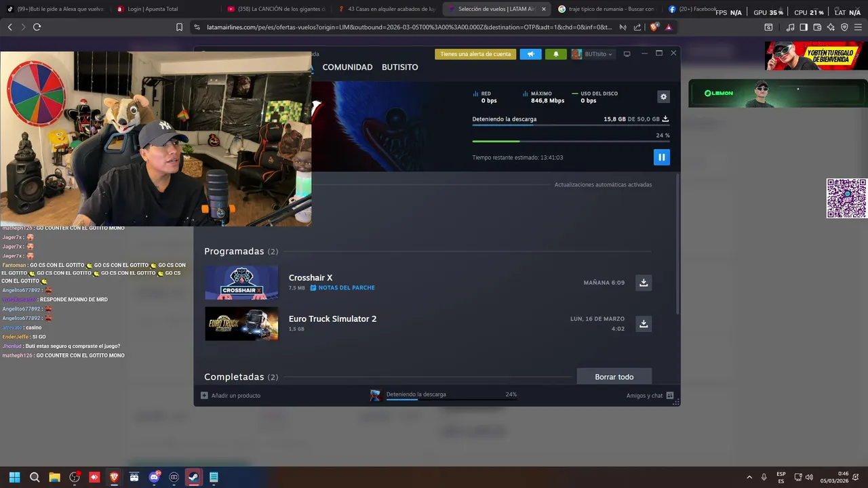Open Amigos y chat panel
The image size is (868, 488).
coord(650,395)
